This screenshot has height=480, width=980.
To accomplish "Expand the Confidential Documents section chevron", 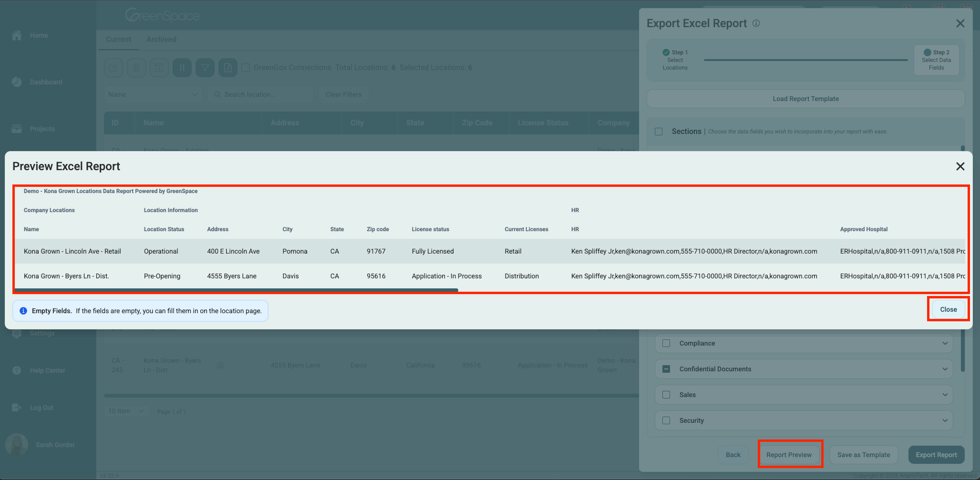I will (945, 369).
